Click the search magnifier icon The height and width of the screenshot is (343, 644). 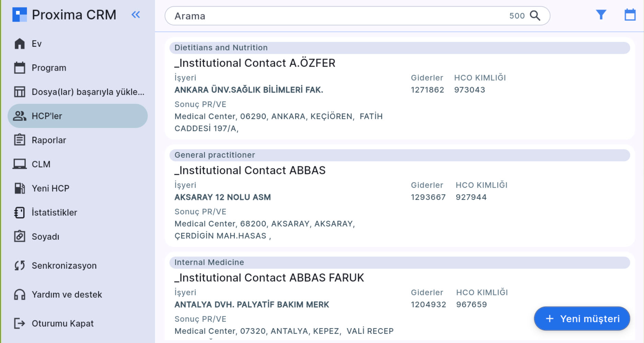tap(535, 16)
